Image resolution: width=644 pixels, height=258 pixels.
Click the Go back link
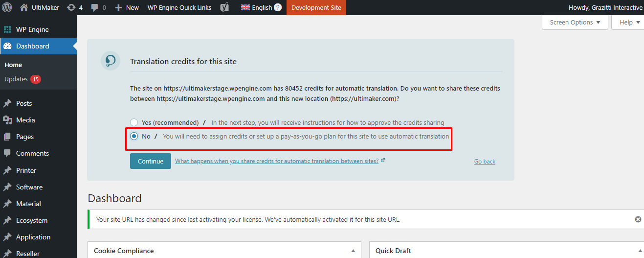click(485, 161)
